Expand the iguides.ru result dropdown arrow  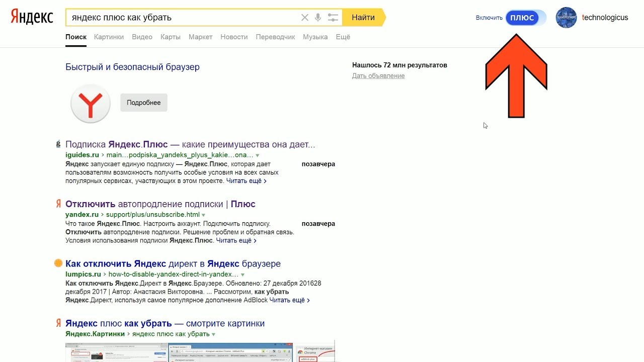point(258,155)
